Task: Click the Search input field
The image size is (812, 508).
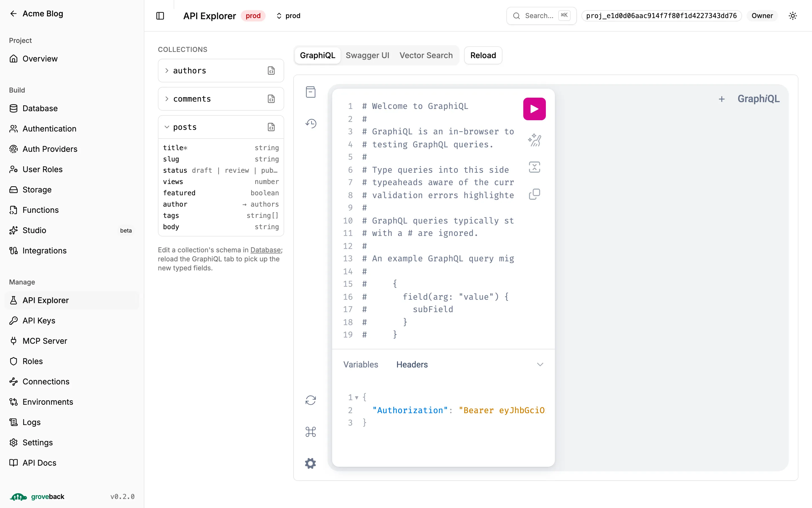Action: click(541, 16)
